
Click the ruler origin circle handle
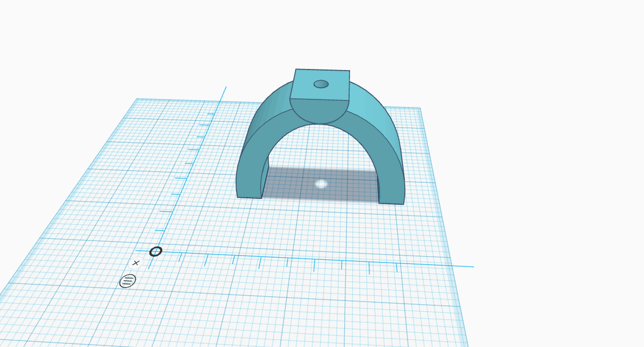[x=156, y=251]
